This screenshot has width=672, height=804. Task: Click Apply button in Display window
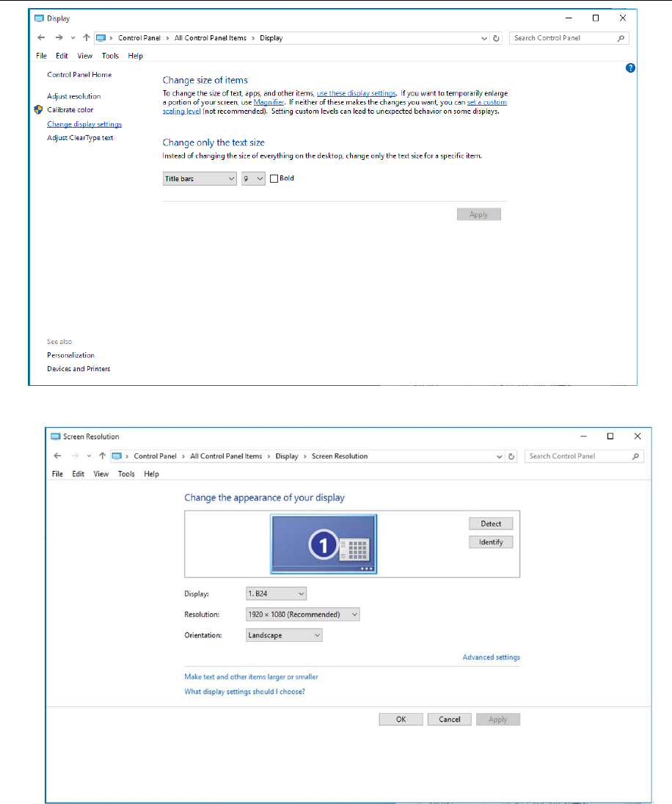pyautogui.click(x=478, y=214)
